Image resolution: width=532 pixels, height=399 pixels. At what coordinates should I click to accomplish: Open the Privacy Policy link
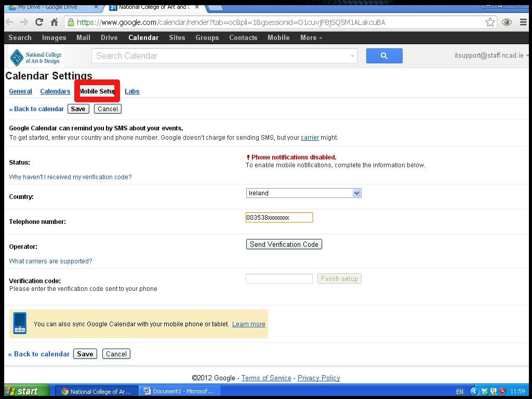coord(318,378)
